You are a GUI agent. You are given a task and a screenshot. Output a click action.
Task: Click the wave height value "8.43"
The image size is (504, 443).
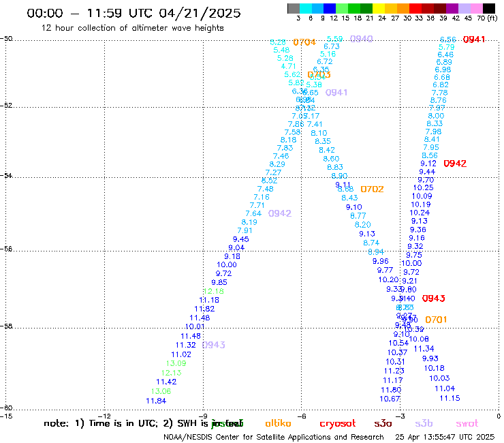click(349, 198)
